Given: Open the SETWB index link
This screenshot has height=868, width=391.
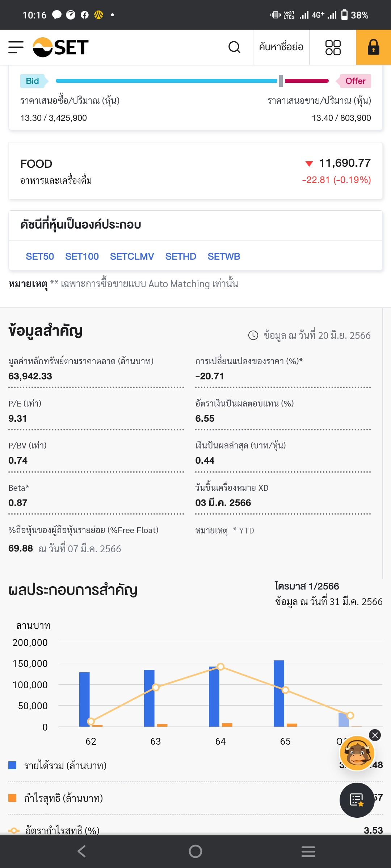Looking at the screenshot, I should (x=224, y=256).
